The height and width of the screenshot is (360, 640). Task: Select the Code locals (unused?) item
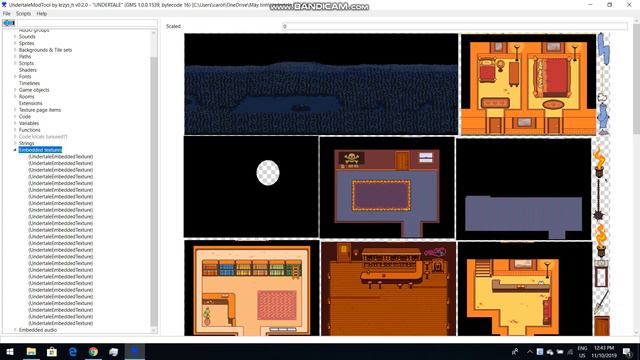point(43,137)
